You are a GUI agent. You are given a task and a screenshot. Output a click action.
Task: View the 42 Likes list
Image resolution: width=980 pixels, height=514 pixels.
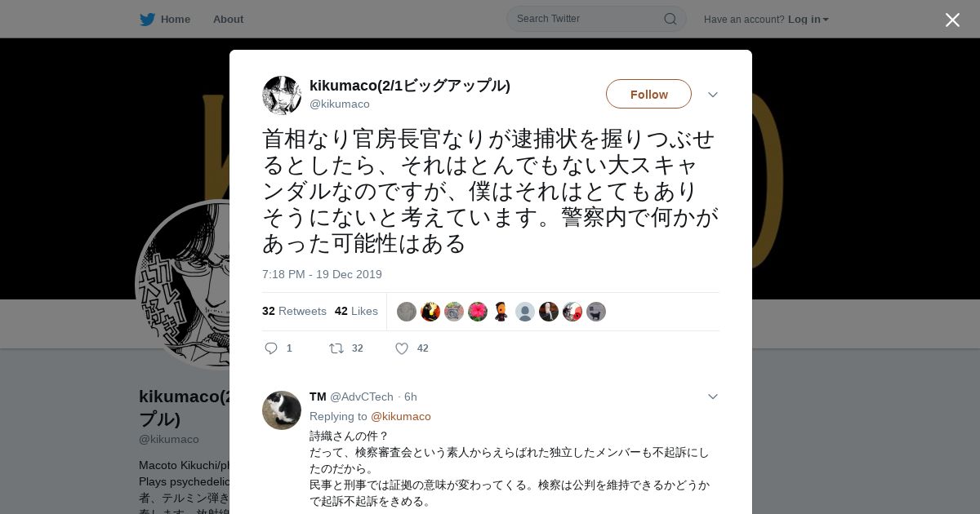click(x=356, y=311)
